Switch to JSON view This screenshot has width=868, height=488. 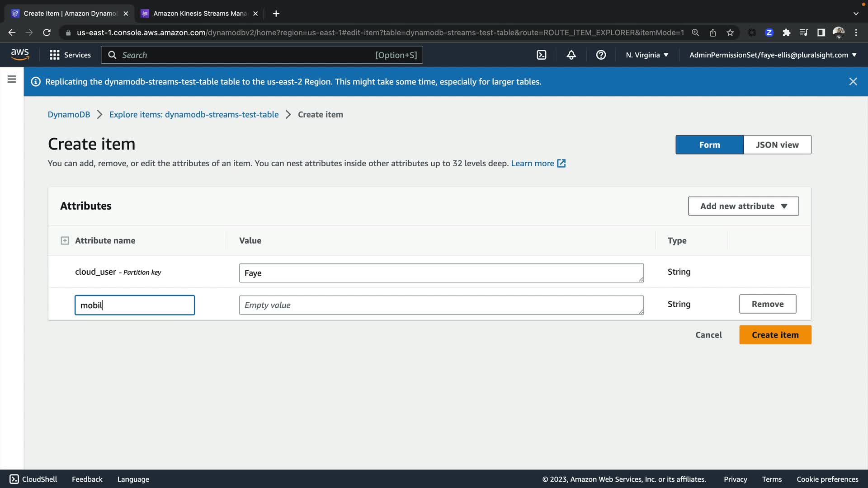click(x=777, y=145)
